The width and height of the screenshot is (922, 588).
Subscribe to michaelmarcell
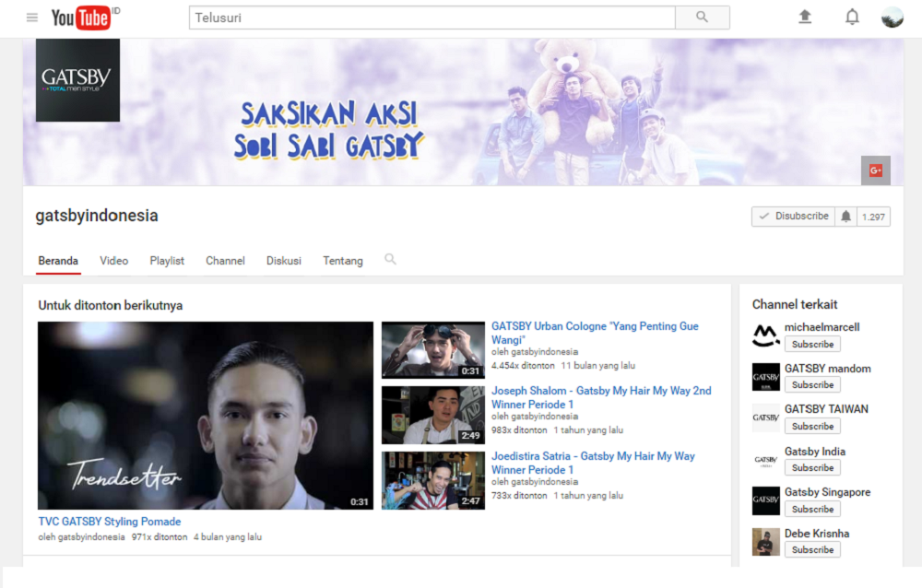pos(812,344)
